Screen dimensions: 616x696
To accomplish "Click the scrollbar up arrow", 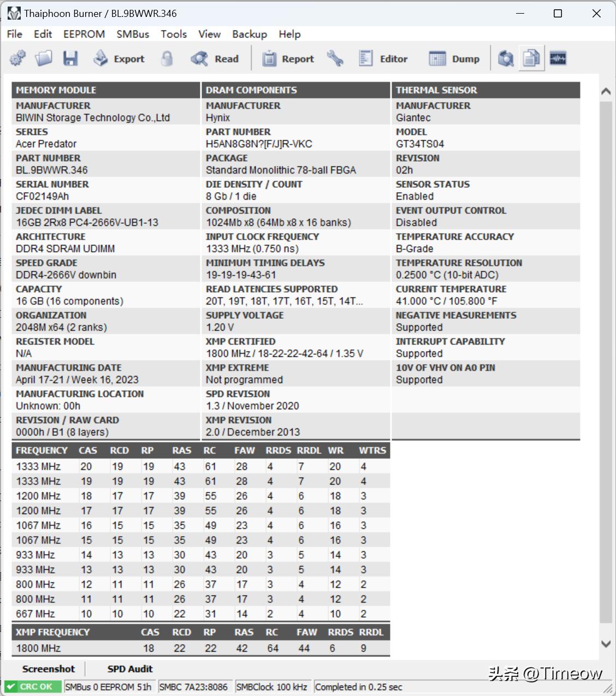I will pos(606,91).
